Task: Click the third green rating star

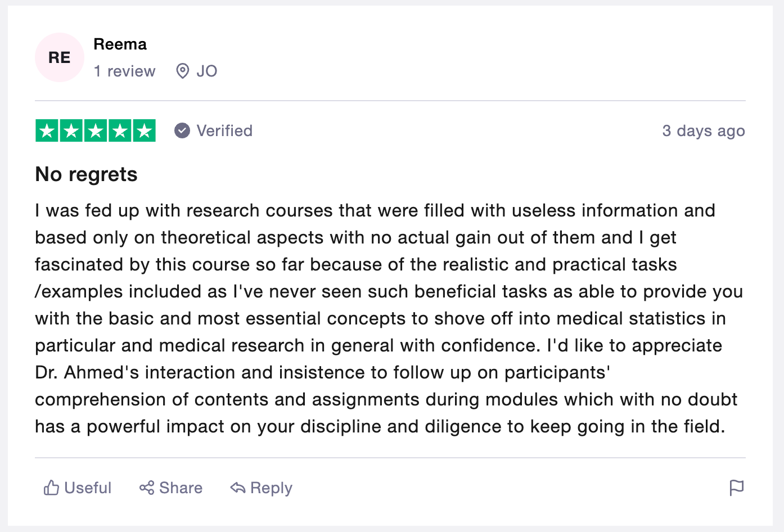Action: (96, 131)
